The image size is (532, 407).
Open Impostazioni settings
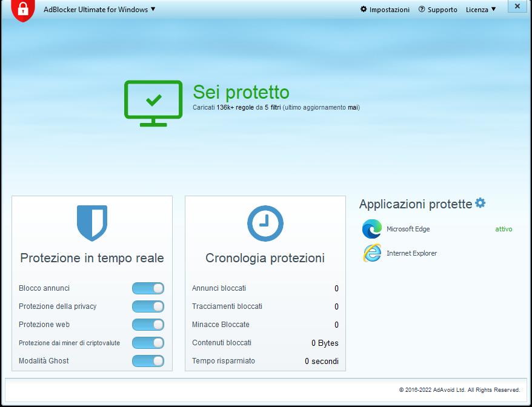coord(385,10)
